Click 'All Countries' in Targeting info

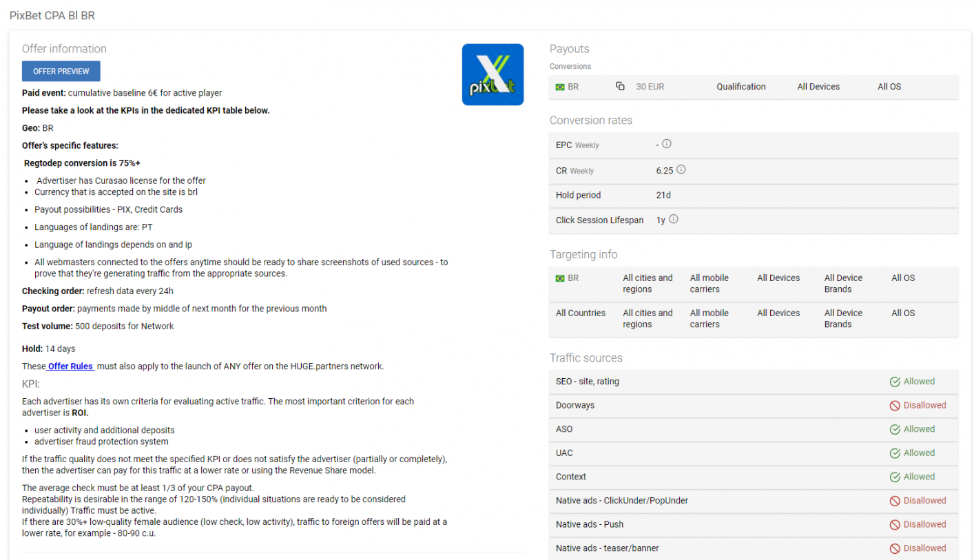(581, 313)
